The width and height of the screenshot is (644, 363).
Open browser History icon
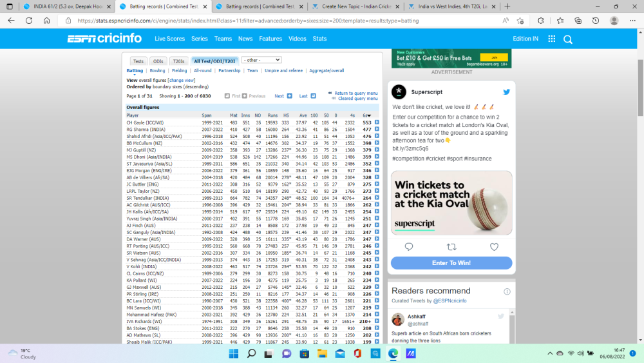[596, 21]
